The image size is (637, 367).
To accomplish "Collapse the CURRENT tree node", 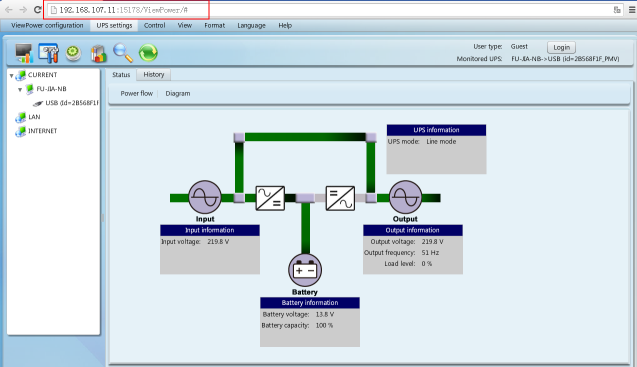I will point(11,76).
